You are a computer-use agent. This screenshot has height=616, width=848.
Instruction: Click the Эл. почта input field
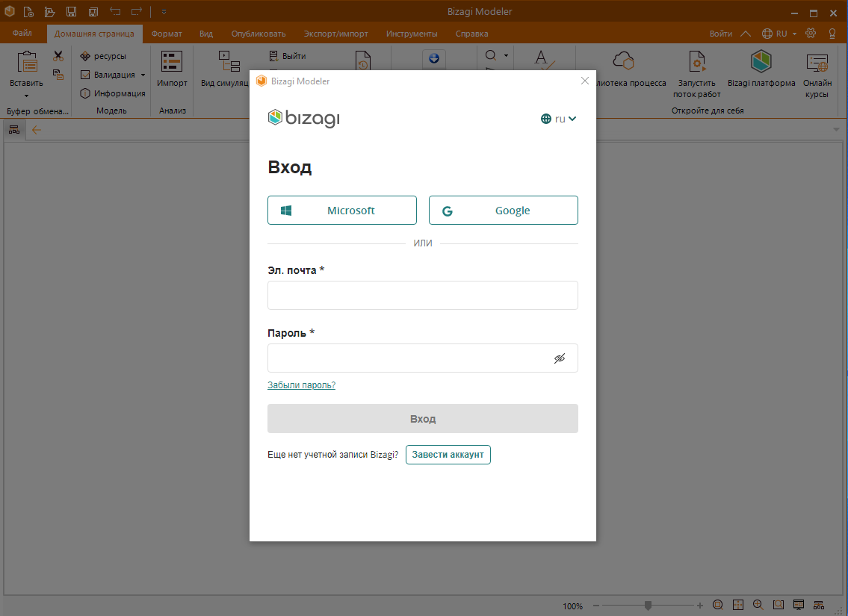(422, 295)
